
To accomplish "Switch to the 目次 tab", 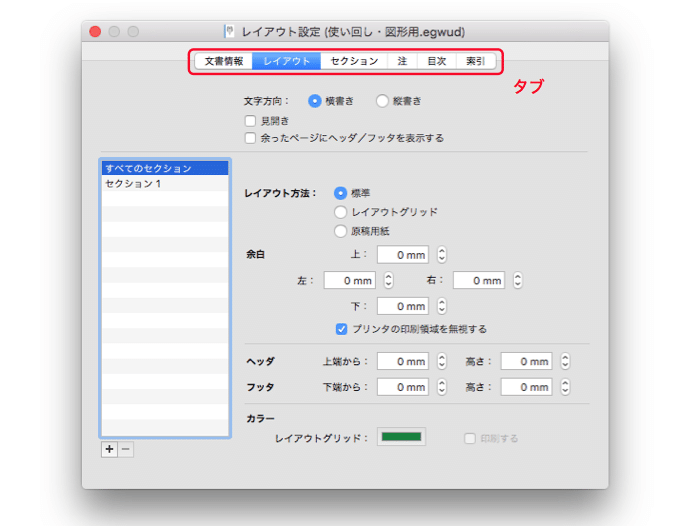I will [437, 61].
